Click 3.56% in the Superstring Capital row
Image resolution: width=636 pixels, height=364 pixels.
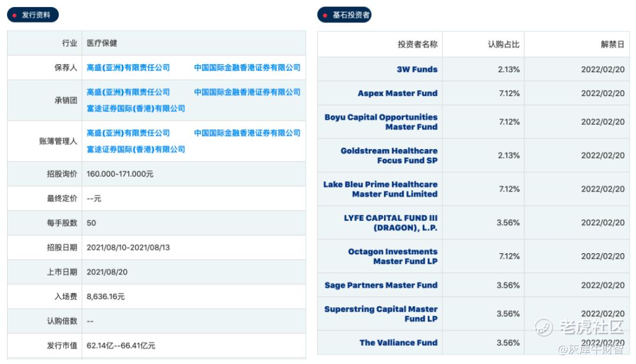[x=508, y=314]
